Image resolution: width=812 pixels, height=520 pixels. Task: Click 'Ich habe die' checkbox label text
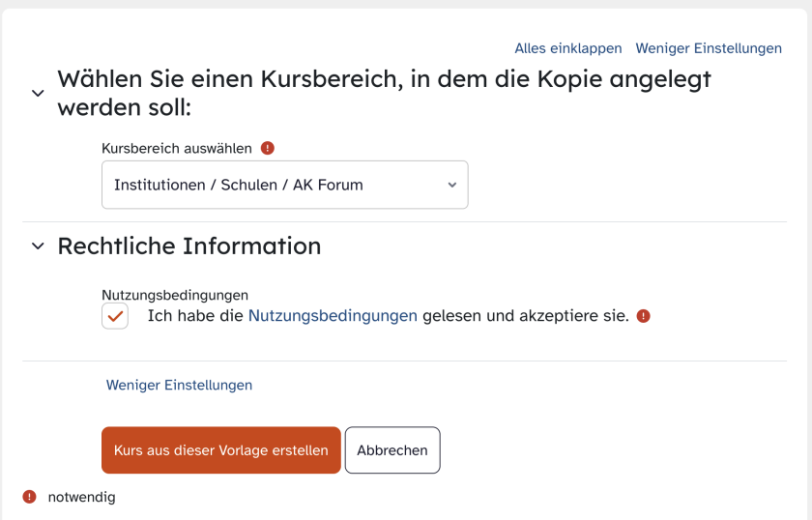pos(195,316)
